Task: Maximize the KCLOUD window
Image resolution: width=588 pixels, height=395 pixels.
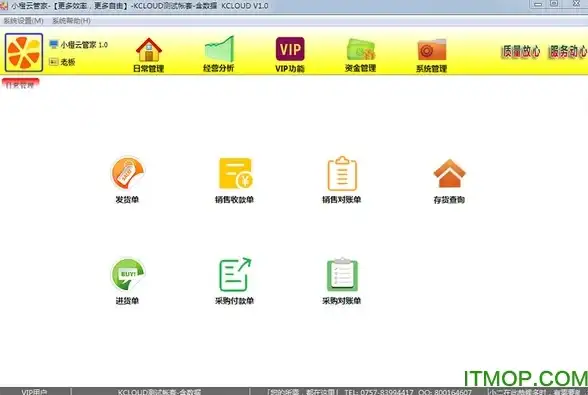Action: pyautogui.click(x=554, y=4)
